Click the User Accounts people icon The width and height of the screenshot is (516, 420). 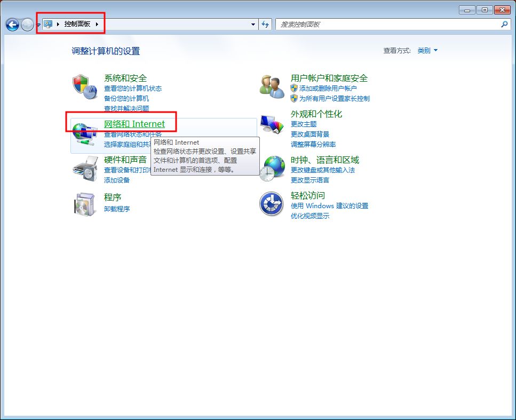coord(272,87)
